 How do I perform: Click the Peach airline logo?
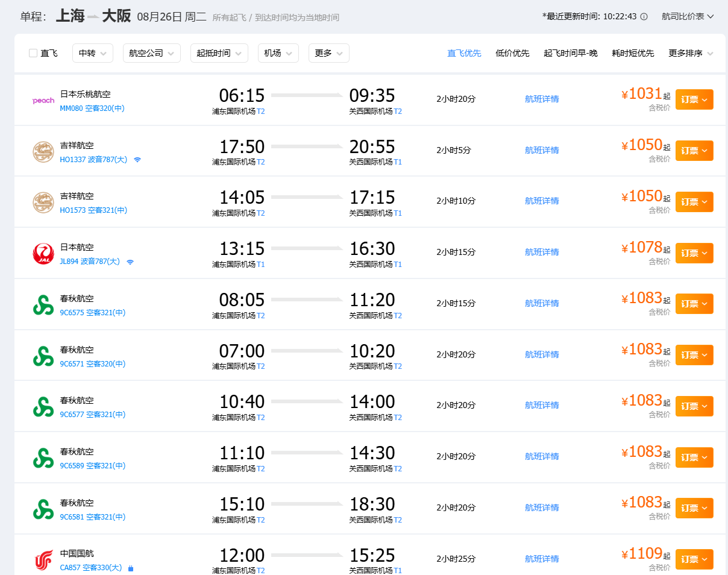(43, 101)
